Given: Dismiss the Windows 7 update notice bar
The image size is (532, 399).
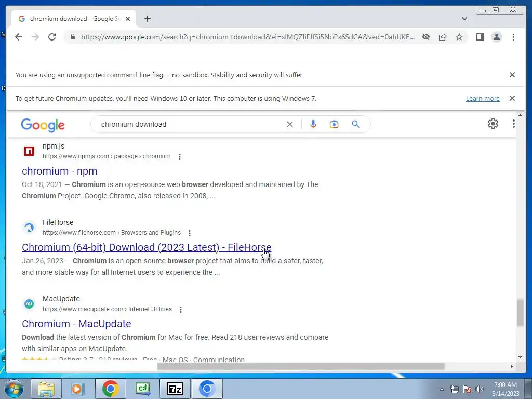Looking at the screenshot, I should (x=512, y=98).
